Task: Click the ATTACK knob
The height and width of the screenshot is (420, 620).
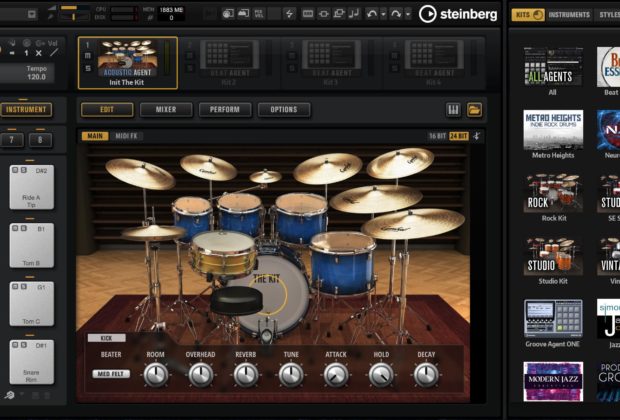Action: [336, 375]
